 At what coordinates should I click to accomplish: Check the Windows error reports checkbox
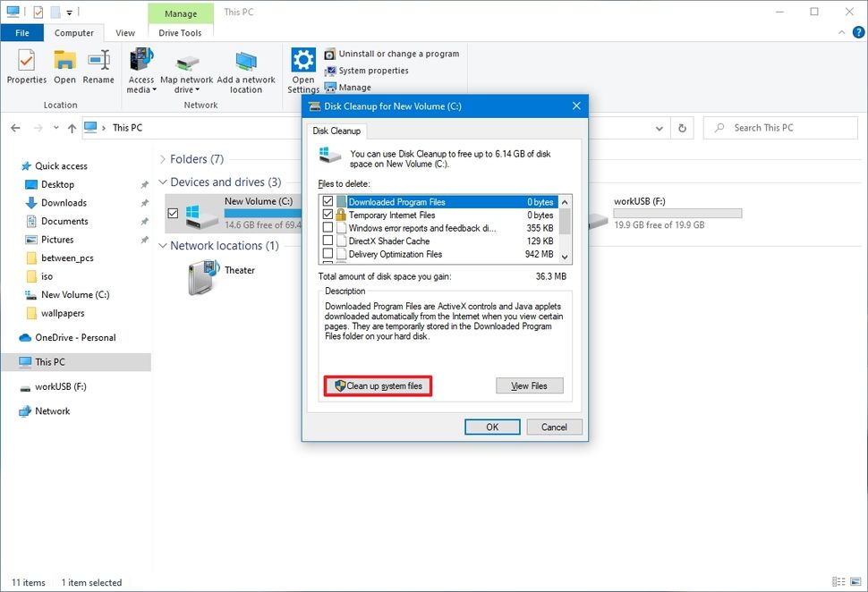pos(328,228)
